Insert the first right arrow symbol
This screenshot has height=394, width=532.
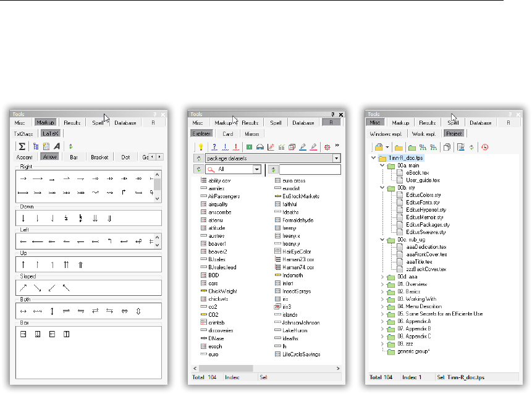[23, 178]
